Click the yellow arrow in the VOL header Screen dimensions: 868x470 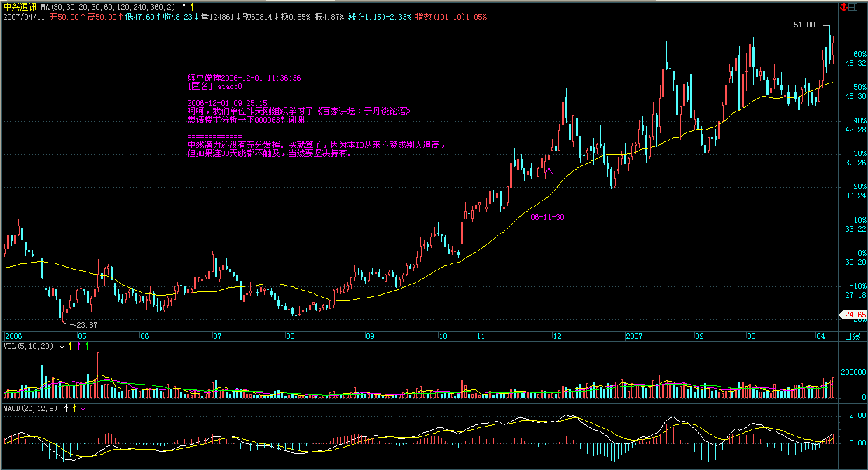[x=70, y=346]
